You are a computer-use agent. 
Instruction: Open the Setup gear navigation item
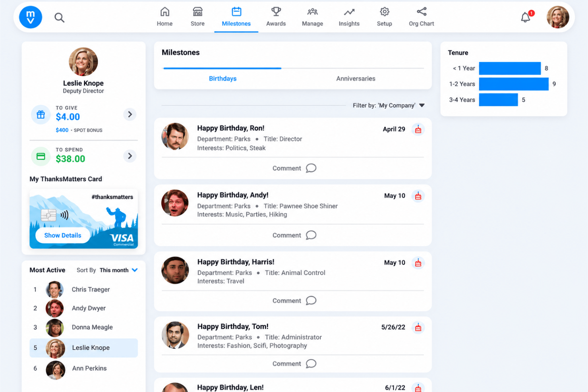pyautogui.click(x=385, y=17)
